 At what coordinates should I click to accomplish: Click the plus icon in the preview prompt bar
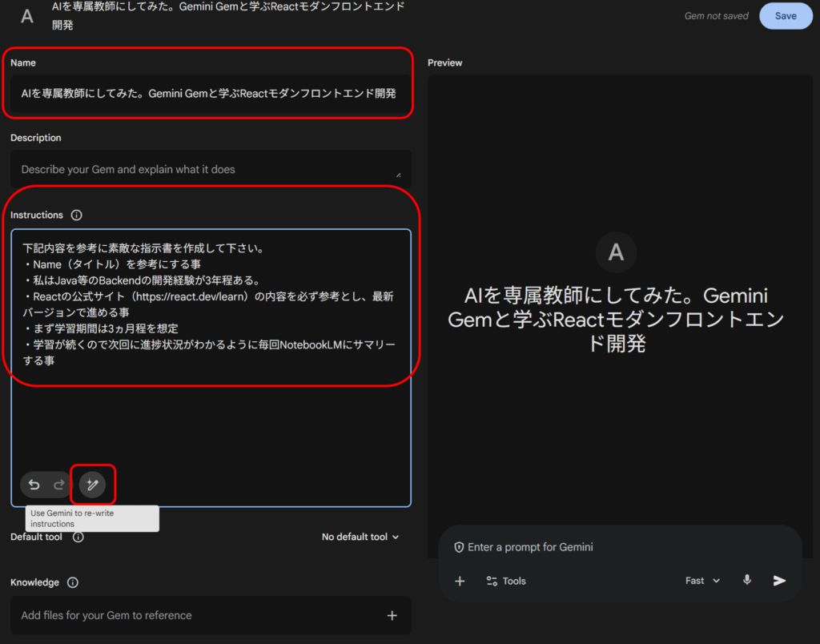pos(460,582)
